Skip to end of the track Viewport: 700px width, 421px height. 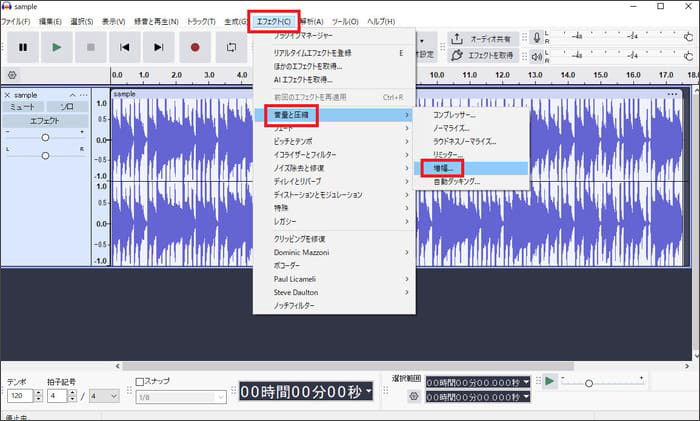(x=158, y=47)
